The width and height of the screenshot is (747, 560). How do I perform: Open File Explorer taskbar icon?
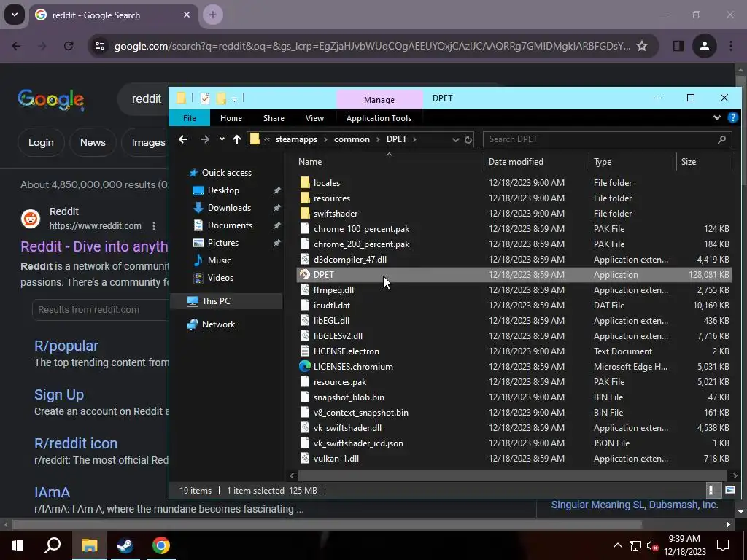click(89, 545)
